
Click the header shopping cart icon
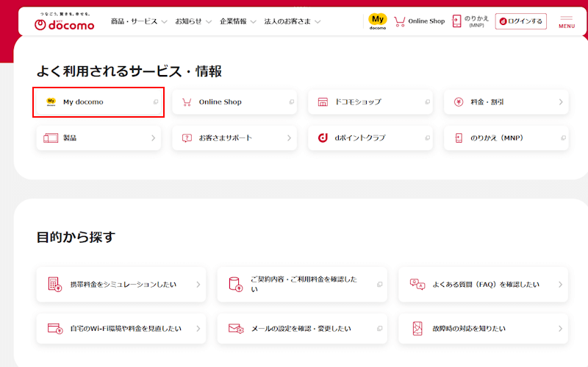(399, 21)
